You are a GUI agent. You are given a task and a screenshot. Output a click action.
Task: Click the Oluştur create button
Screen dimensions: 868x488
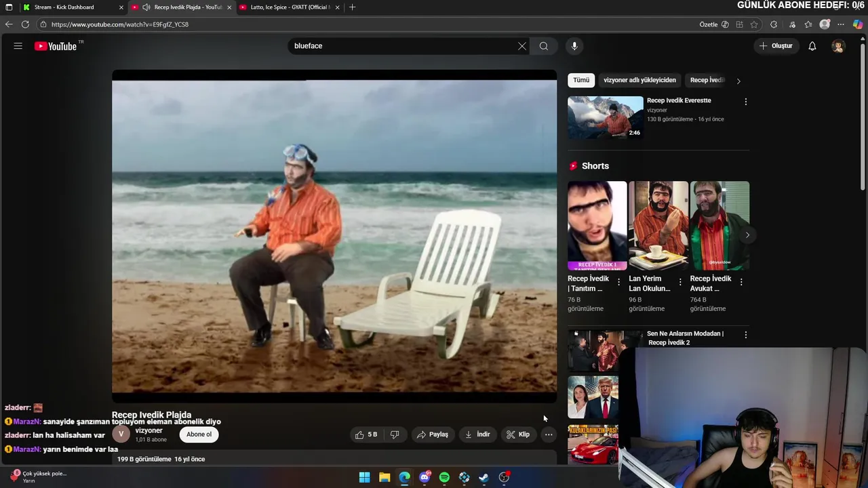776,46
